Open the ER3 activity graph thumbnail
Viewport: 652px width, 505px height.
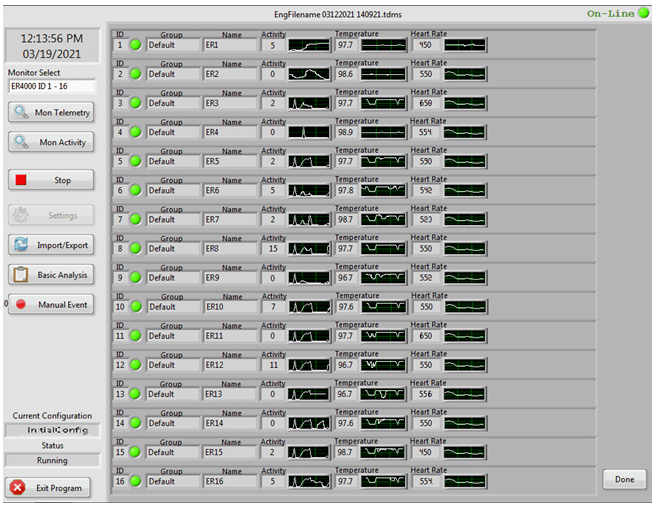(x=309, y=103)
